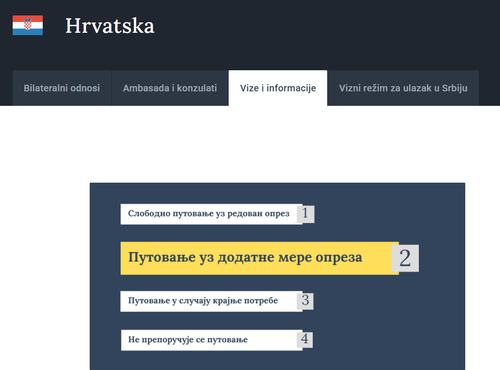Select level 1 Слободно путовање уз редован опрез

(211, 214)
